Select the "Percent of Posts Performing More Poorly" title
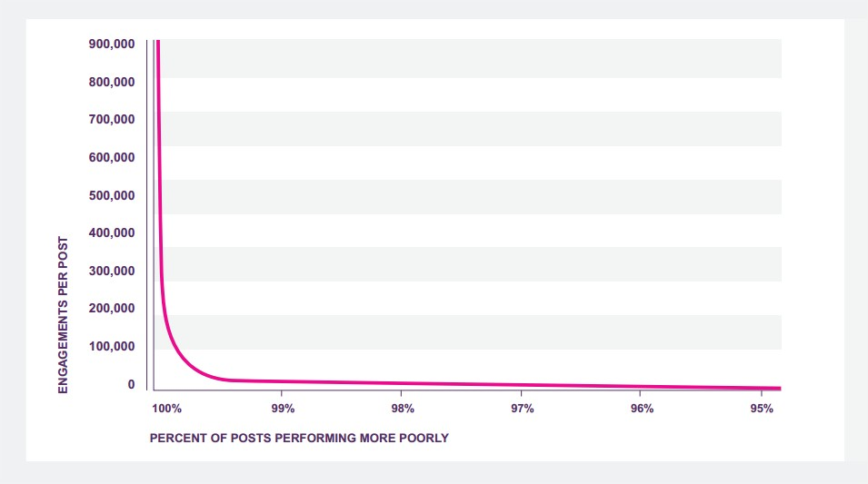This screenshot has width=868, height=484. (299, 438)
